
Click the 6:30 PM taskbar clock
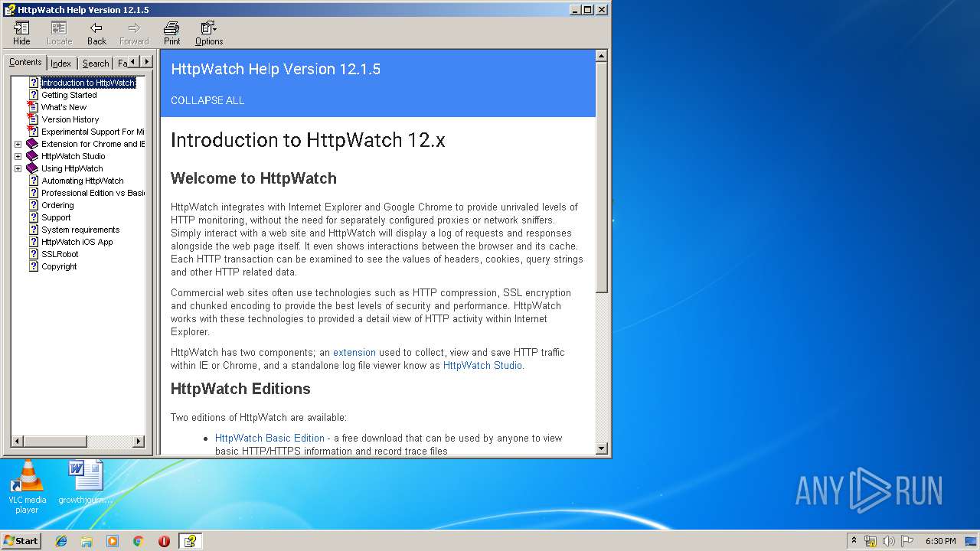click(940, 541)
